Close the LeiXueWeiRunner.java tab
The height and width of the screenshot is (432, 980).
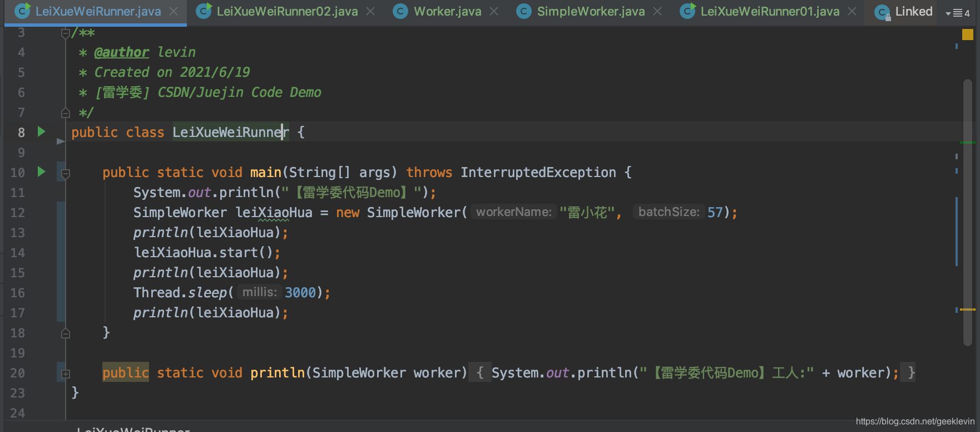[x=174, y=11]
